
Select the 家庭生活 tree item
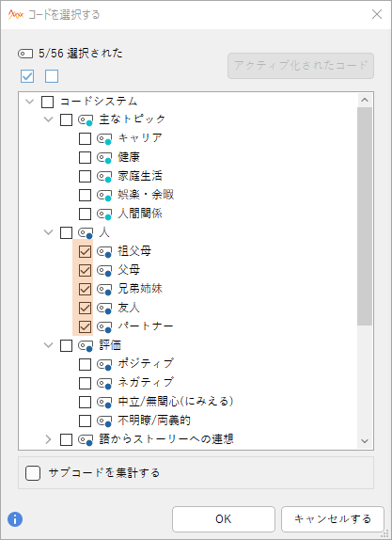point(140,176)
